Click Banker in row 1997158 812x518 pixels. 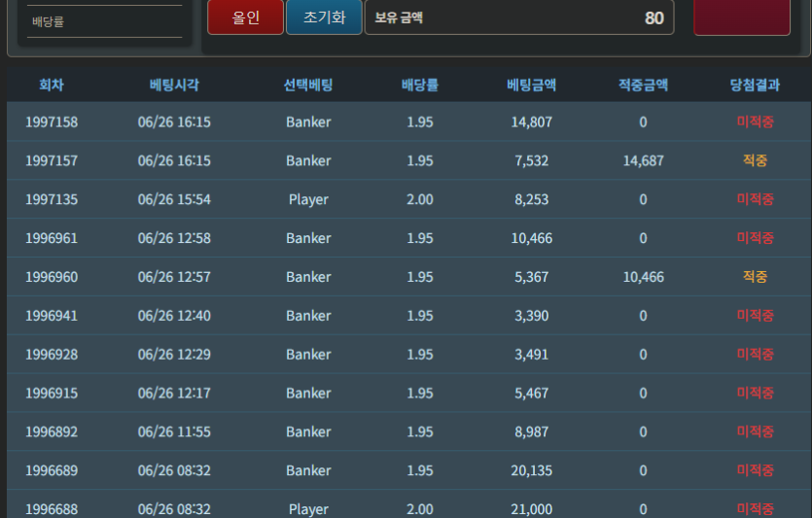pos(308,122)
